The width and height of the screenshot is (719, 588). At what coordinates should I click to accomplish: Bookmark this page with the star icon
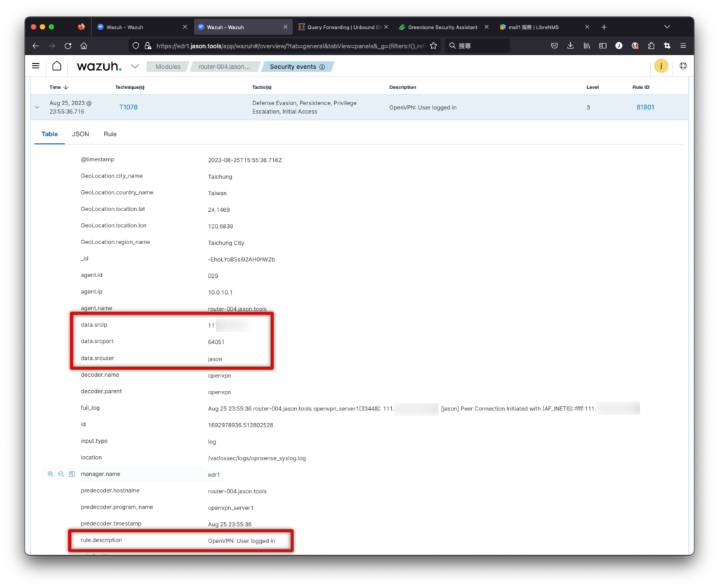pos(433,46)
